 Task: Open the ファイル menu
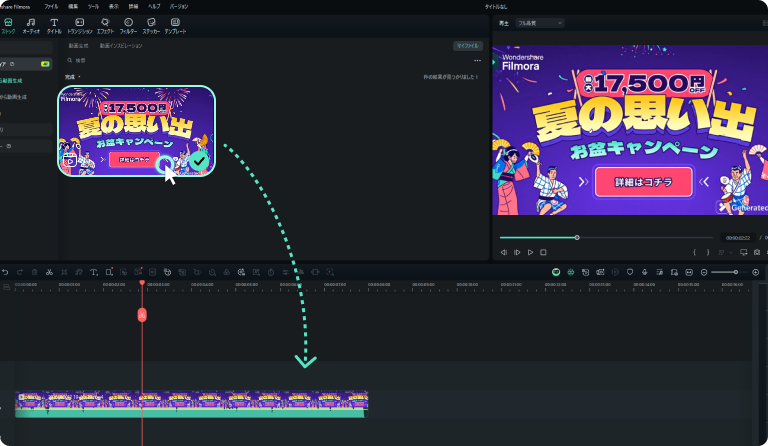tap(51, 6)
